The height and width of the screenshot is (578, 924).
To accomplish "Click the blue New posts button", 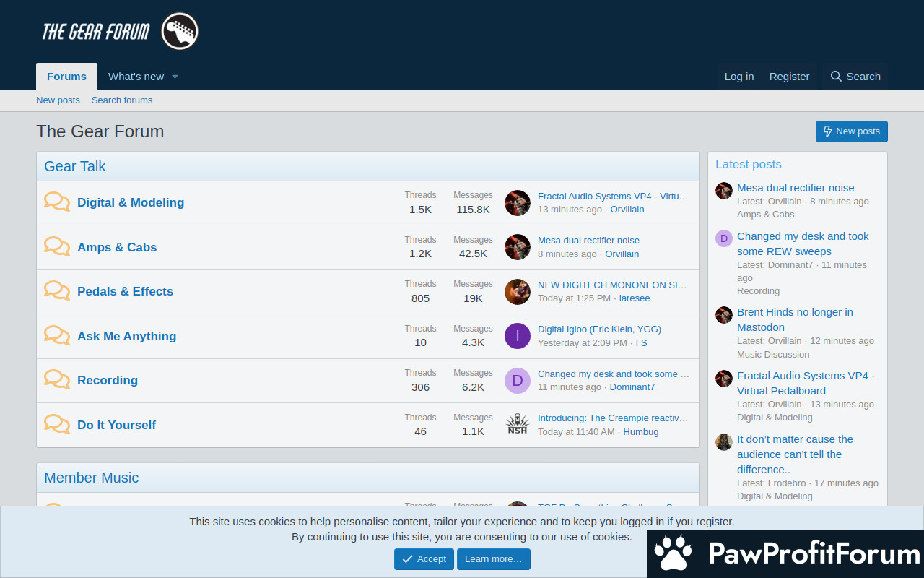I will pos(851,131).
